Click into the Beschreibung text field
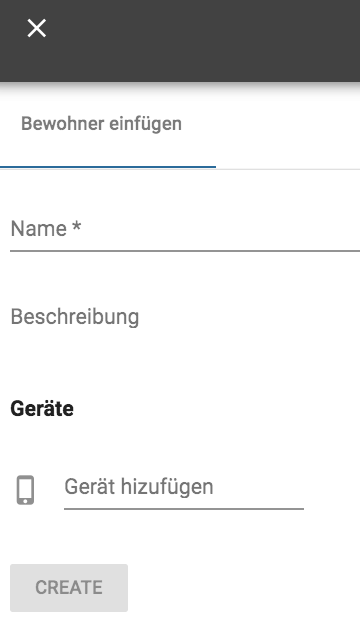Image resolution: width=360 pixels, height=626 pixels. click(x=185, y=317)
